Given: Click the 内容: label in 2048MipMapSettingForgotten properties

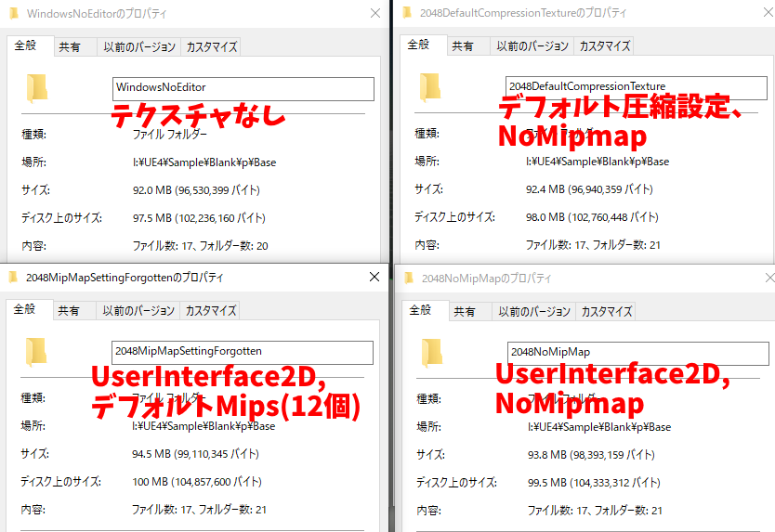Looking at the screenshot, I should [33, 510].
